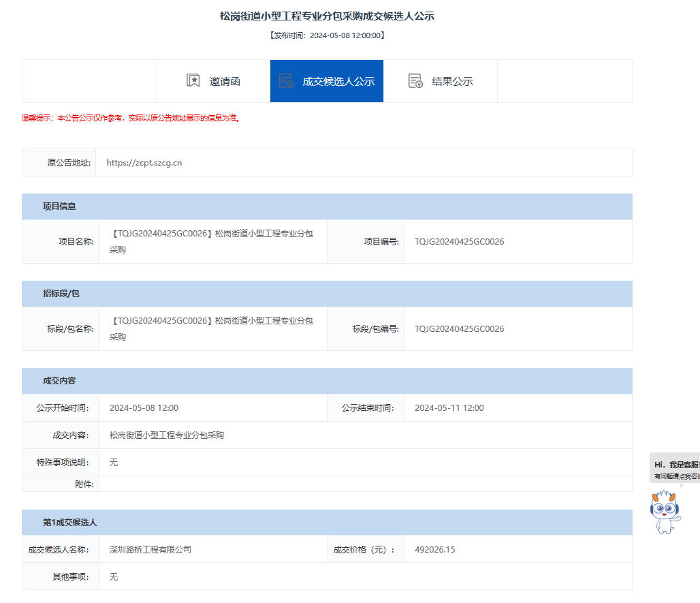Screen dimensions: 700x603
Task: Open the 结果公示 tab
Action: 452,81
